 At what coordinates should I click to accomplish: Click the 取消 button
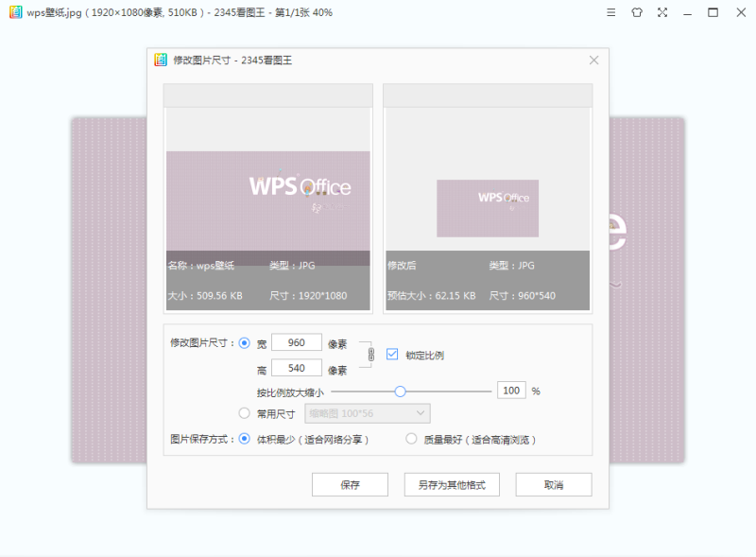tap(554, 484)
